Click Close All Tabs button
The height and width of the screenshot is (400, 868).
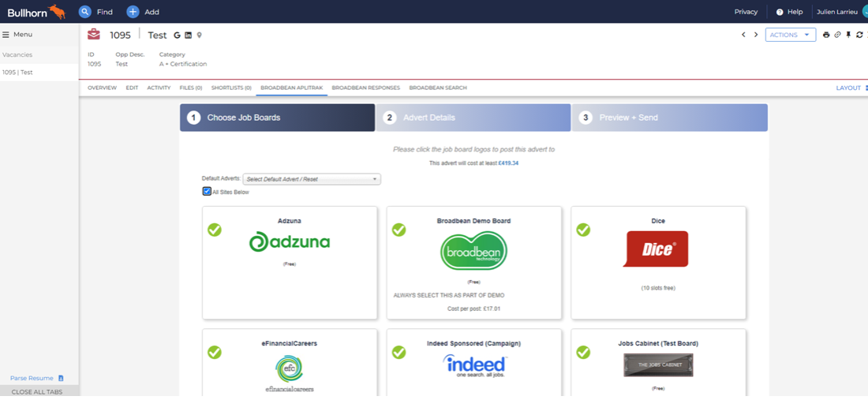click(37, 391)
